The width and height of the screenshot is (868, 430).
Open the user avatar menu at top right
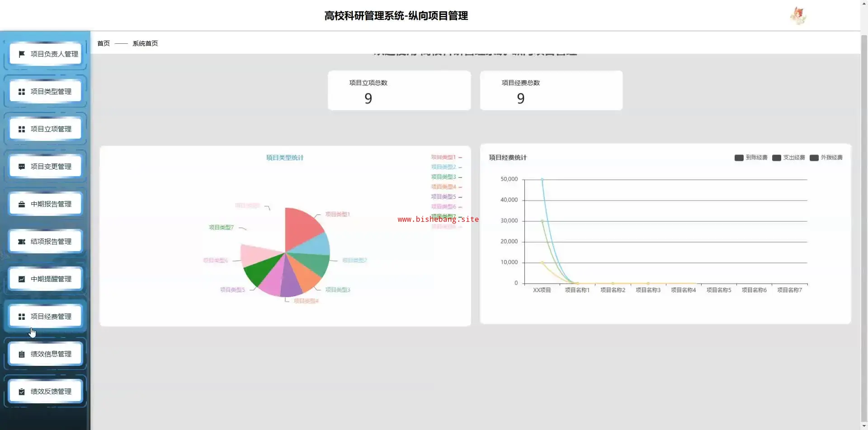point(798,16)
